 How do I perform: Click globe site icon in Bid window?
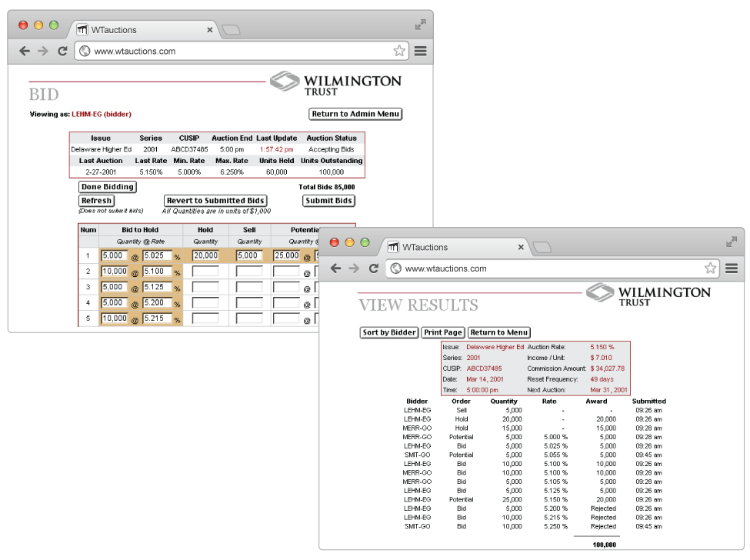[85, 52]
